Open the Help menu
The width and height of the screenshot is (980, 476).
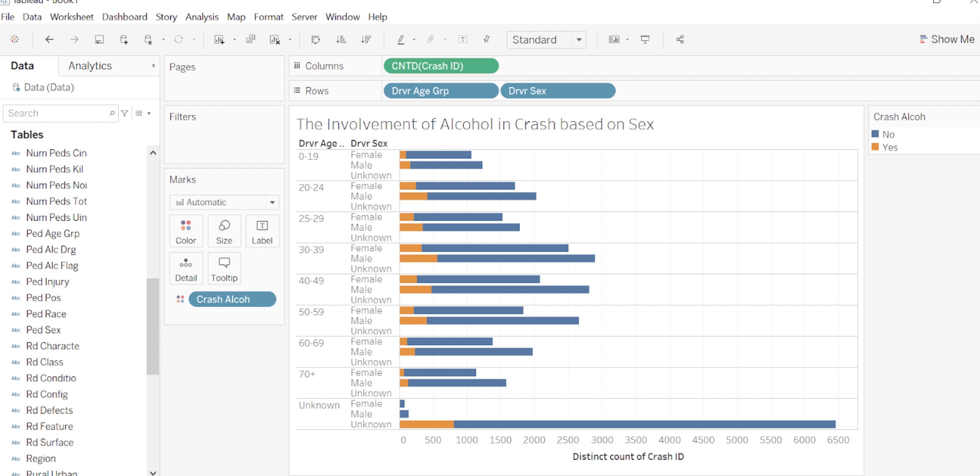click(x=377, y=17)
